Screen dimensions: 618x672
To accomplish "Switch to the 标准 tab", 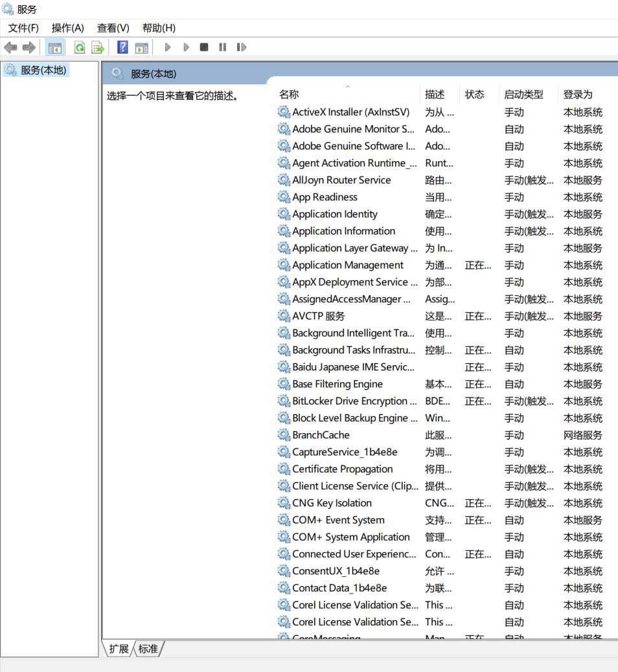I will 148,649.
